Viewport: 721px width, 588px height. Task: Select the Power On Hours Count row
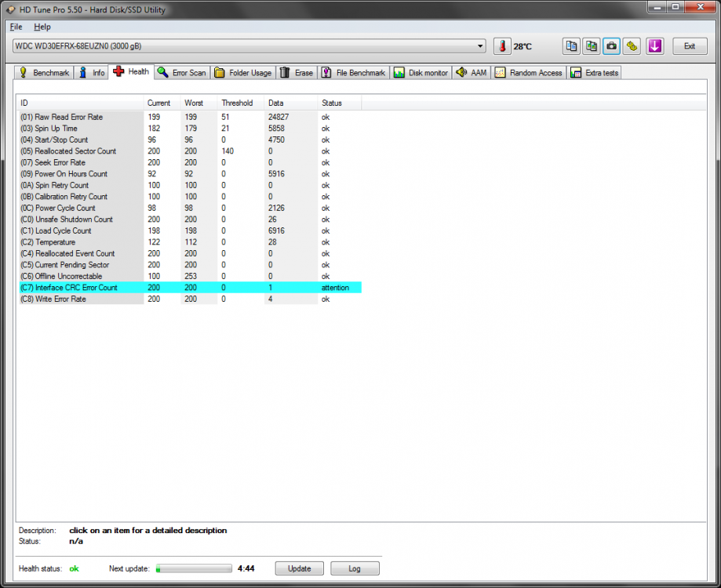click(x=190, y=173)
